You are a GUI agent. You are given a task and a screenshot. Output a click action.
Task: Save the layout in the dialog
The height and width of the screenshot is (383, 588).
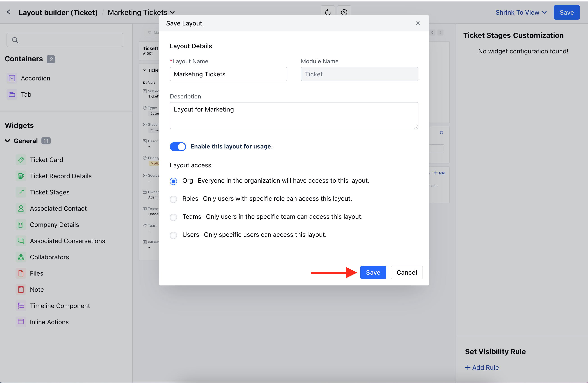[x=373, y=272]
